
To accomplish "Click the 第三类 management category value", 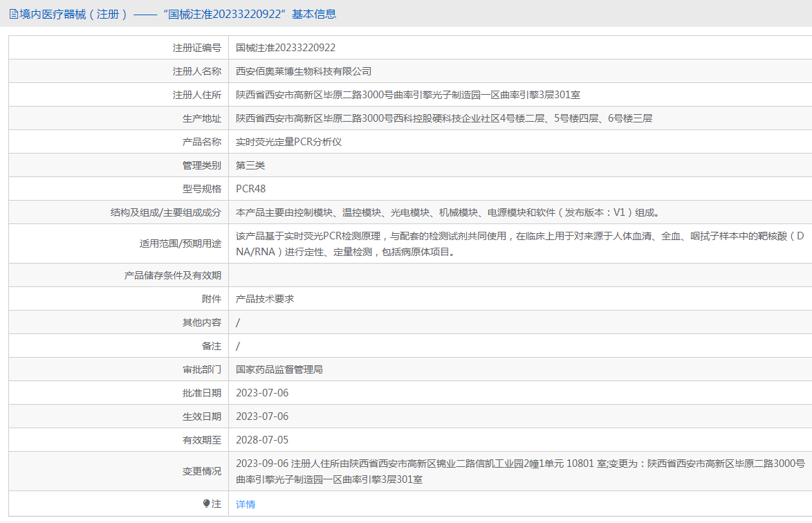I will 250,165.
